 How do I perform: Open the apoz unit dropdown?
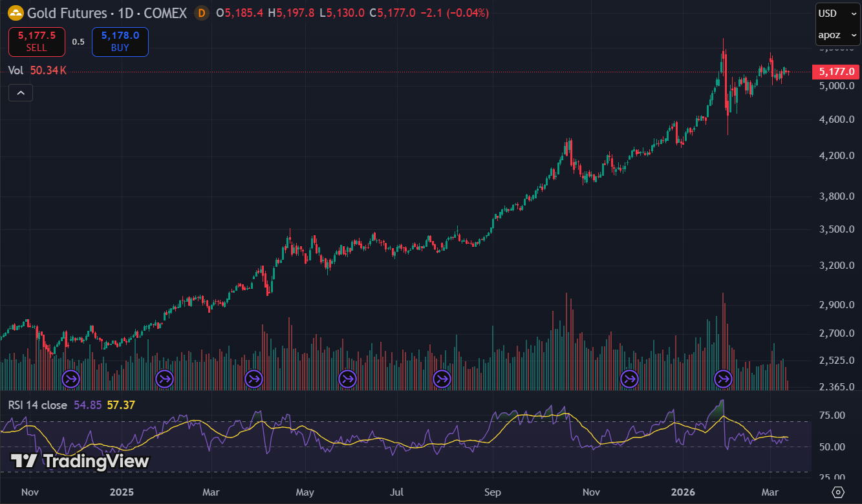(836, 35)
